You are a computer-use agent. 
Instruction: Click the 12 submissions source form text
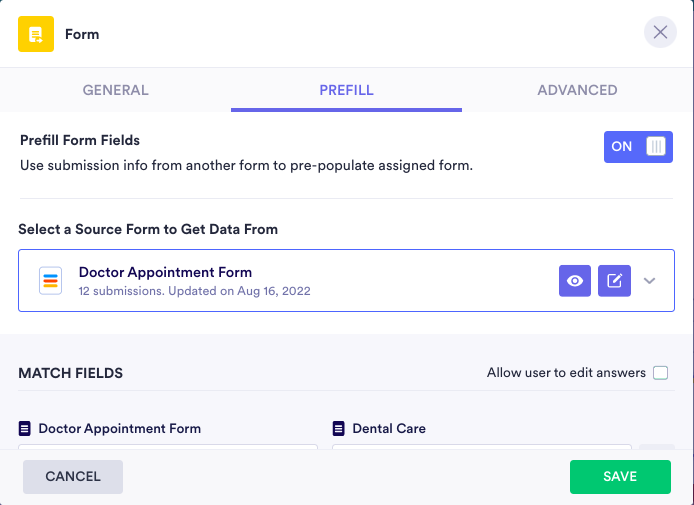tap(195, 291)
